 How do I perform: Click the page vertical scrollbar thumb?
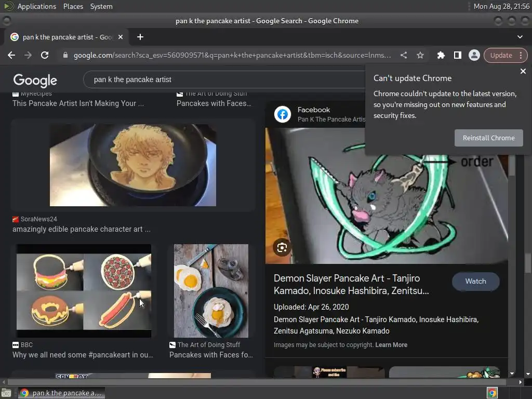(528, 263)
